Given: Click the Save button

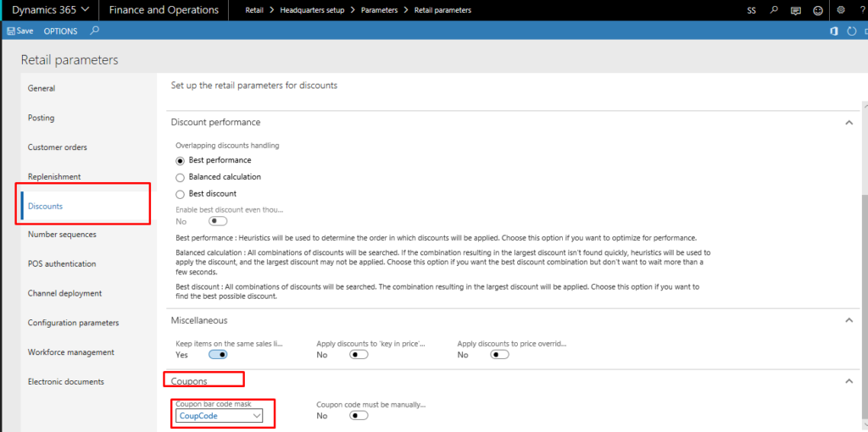Looking at the screenshot, I should tap(20, 31).
